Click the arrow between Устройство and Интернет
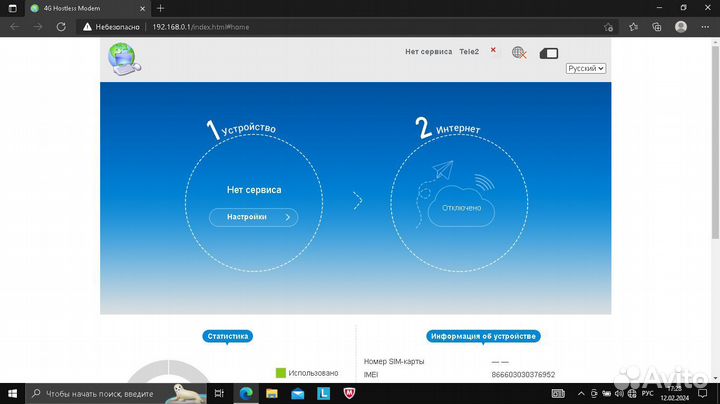This screenshot has height=404, width=720. point(358,201)
